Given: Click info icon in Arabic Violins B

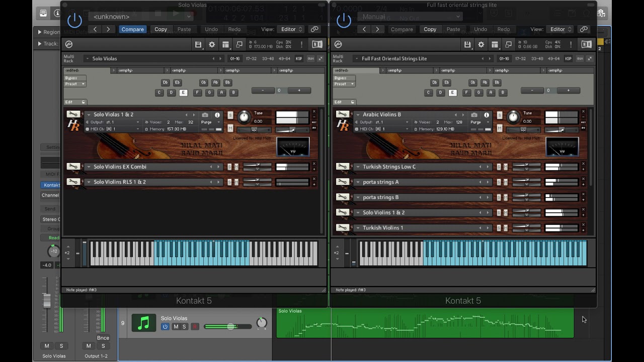Looking at the screenshot, I should coord(487,115).
